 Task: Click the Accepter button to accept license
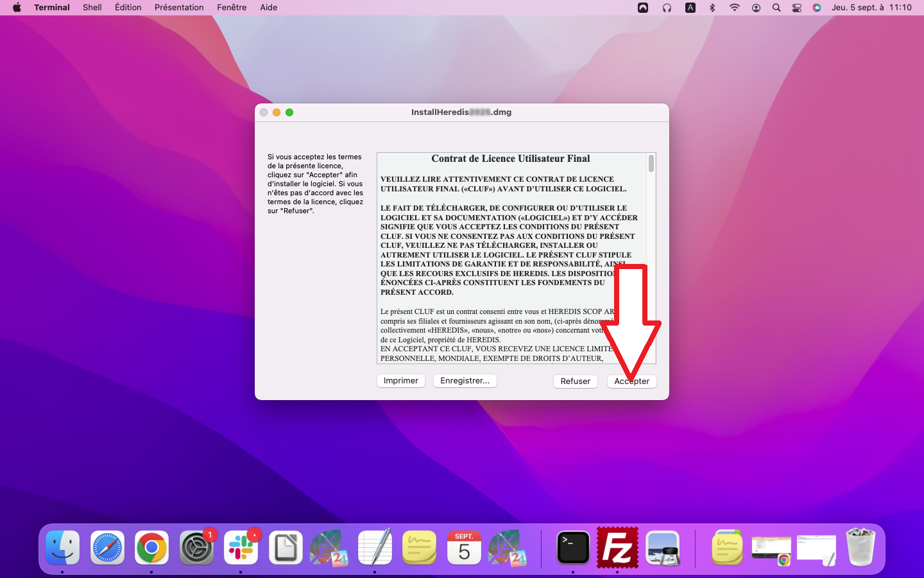631,381
